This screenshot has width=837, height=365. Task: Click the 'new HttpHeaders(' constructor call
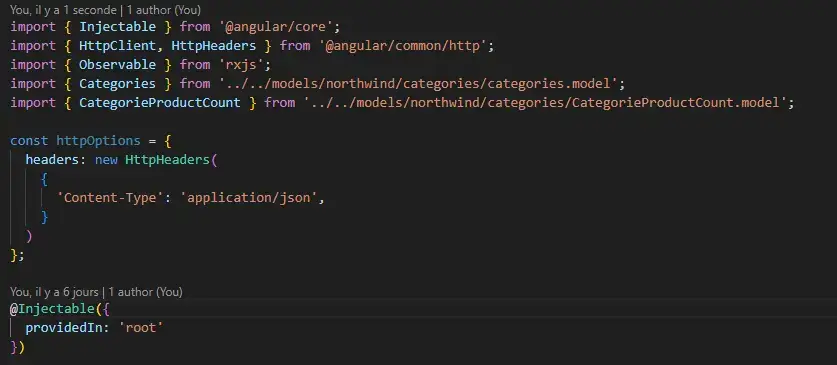(x=156, y=160)
